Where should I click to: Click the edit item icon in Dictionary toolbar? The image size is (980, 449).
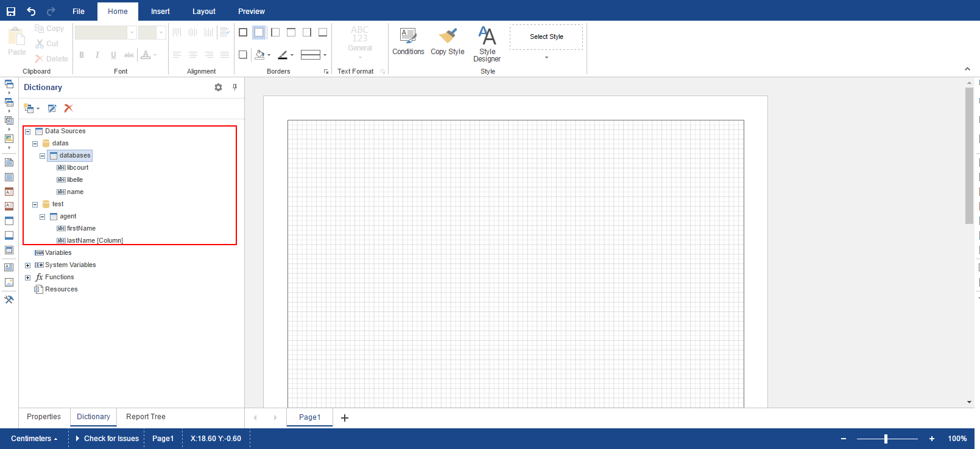(x=52, y=108)
